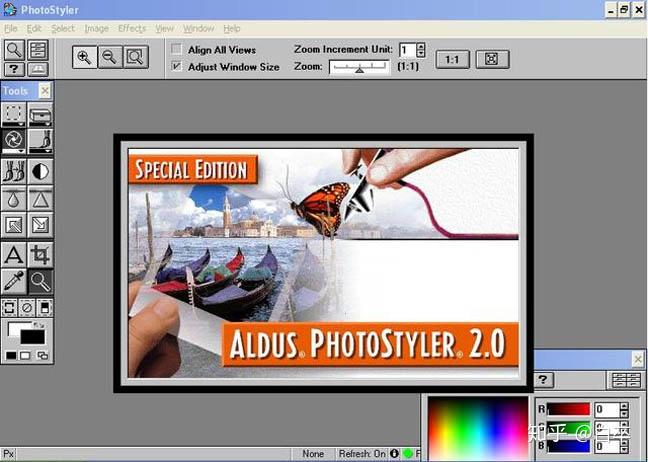Open the Edit menu

click(x=34, y=29)
